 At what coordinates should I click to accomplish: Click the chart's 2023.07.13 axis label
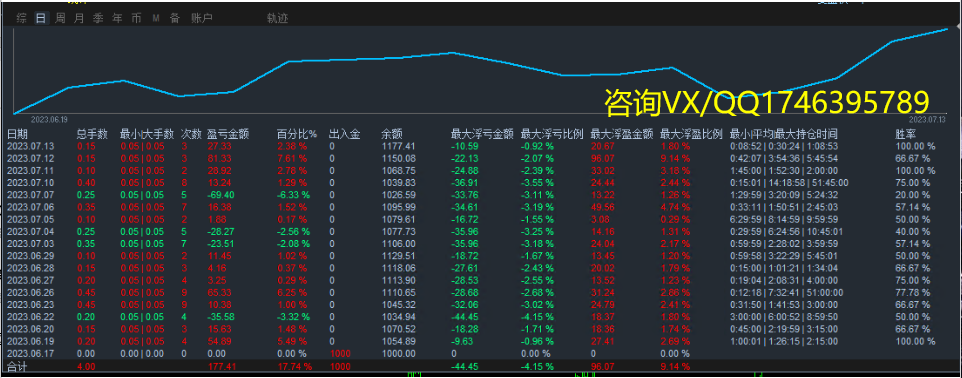(x=927, y=119)
